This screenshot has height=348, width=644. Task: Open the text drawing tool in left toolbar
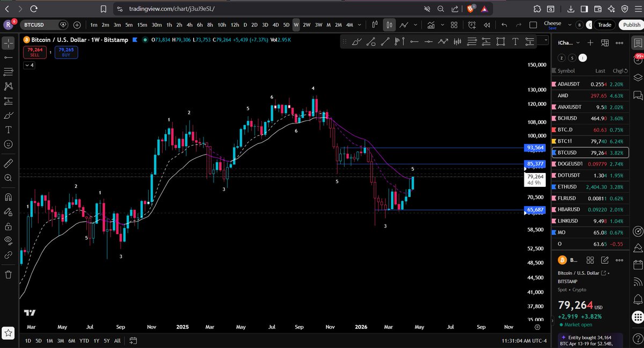(9, 129)
